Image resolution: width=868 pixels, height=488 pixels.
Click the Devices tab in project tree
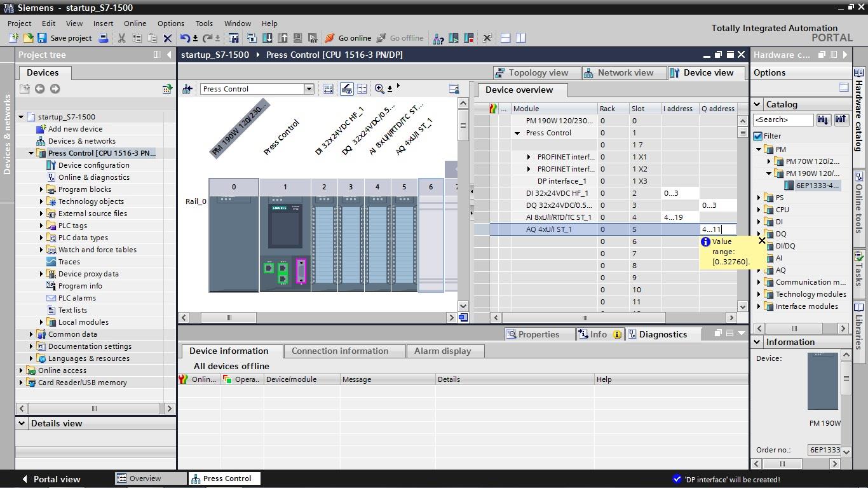click(x=43, y=73)
